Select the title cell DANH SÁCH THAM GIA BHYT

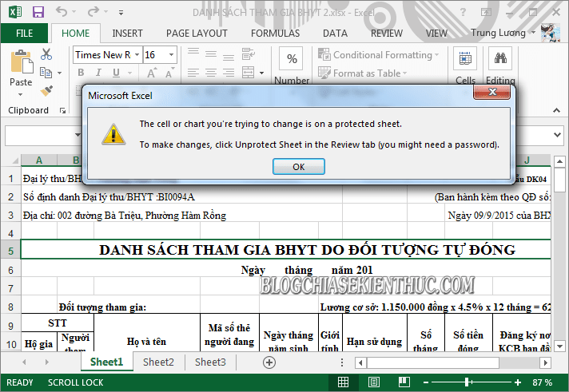point(286,250)
